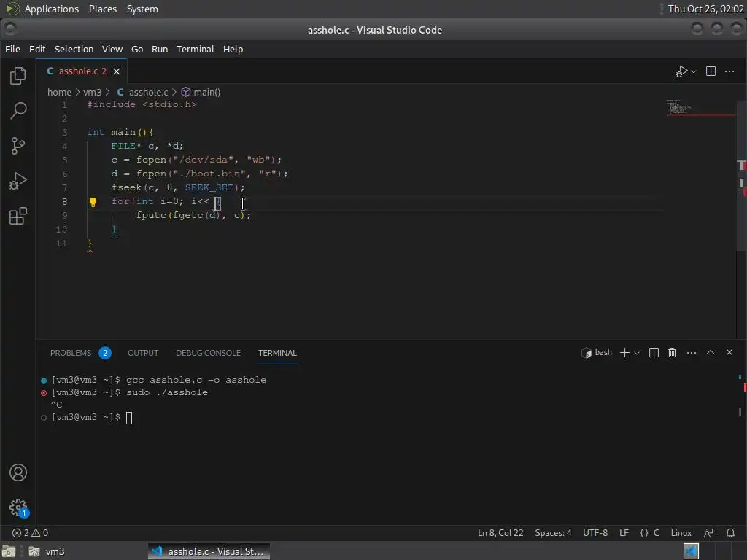Click Visual Studio Code taskbar entry

point(209,551)
